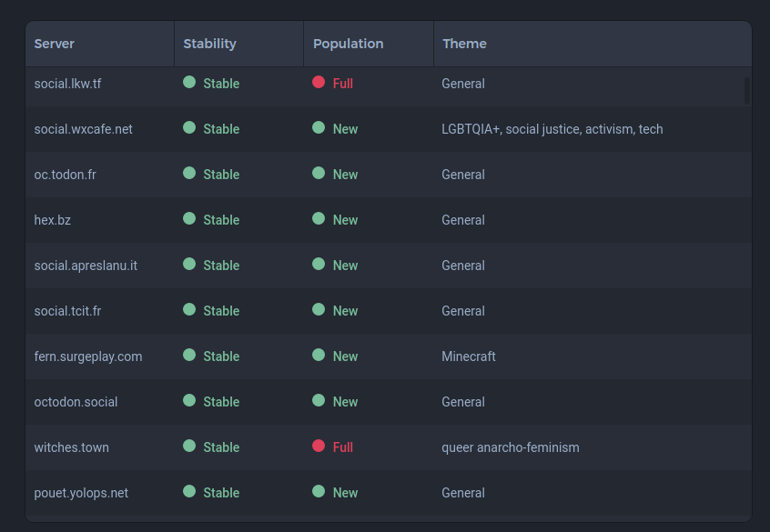Screen dimensions: 770x532
Task: Click green Stable dot for pouet.yolops.net
Action: 189,491
